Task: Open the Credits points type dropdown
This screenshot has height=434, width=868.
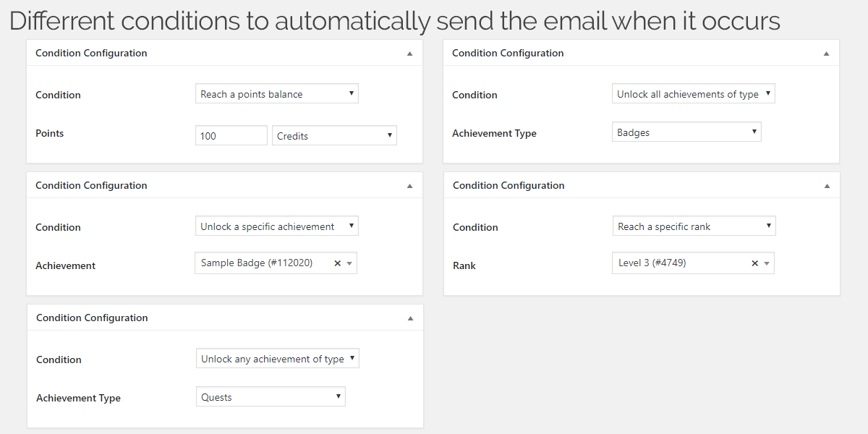Action: coord(334,135)
